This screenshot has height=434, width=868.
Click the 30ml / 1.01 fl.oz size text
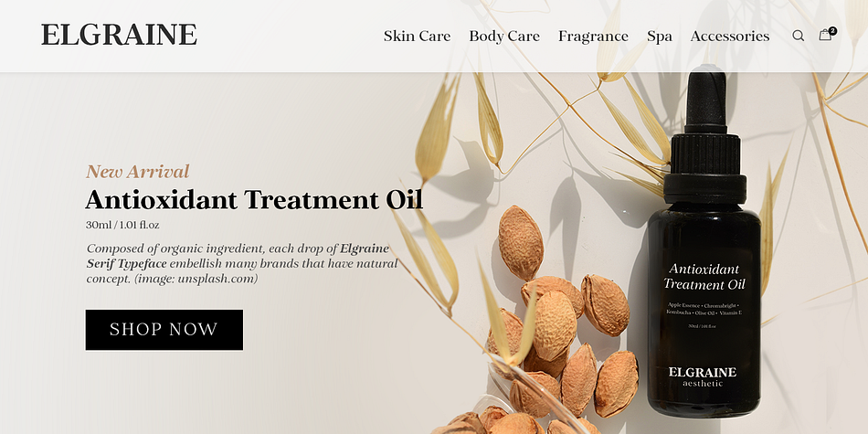click(x=122, y=226)
